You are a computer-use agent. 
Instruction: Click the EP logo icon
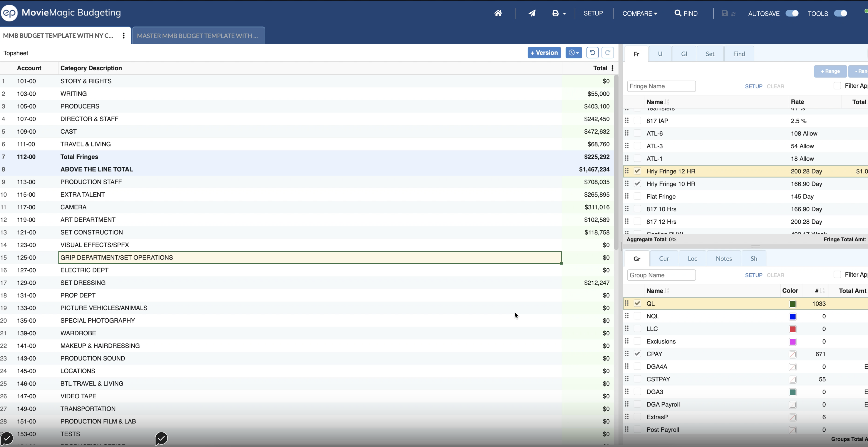pos(9,13)
